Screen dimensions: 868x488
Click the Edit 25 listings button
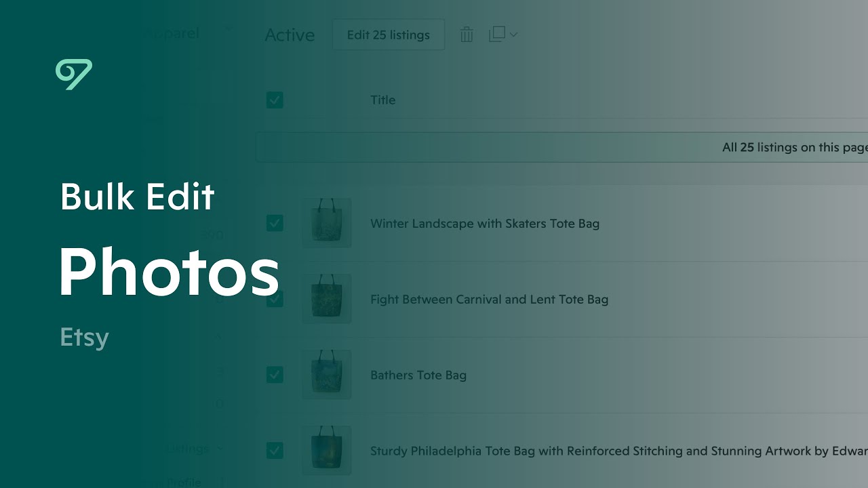point(389,35)
